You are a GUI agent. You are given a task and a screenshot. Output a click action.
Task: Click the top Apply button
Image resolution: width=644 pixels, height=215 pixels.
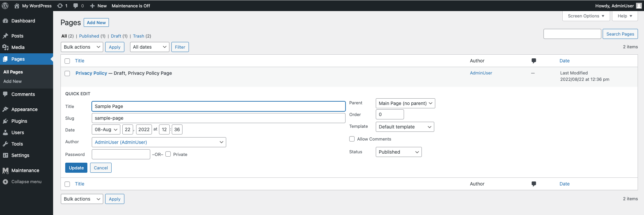[115, 47]
